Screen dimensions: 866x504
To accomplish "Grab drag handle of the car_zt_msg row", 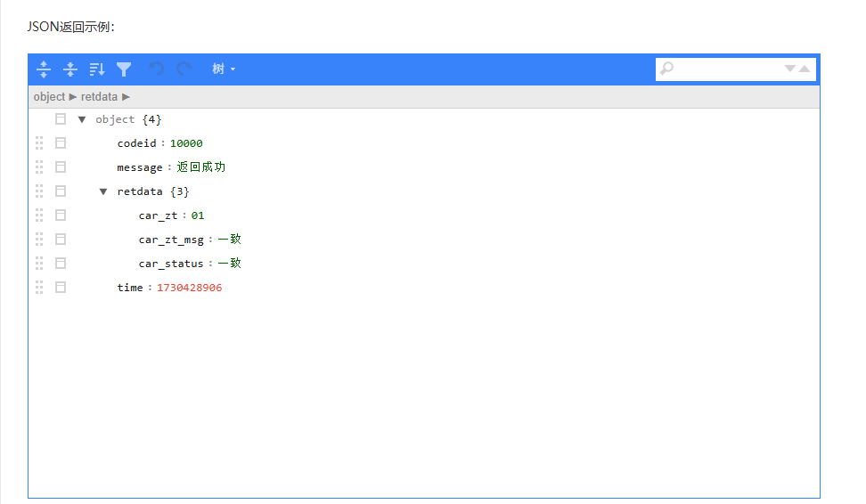I will [39, 239].
